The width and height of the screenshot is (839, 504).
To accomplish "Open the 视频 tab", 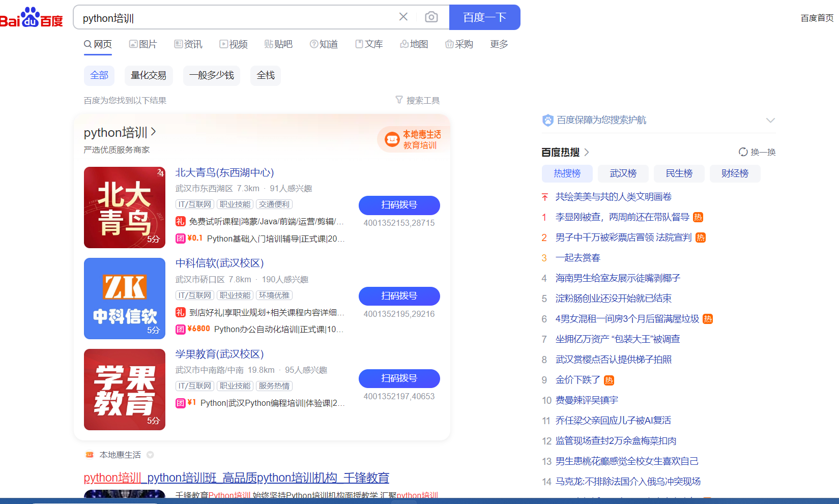I will [234, 44].
